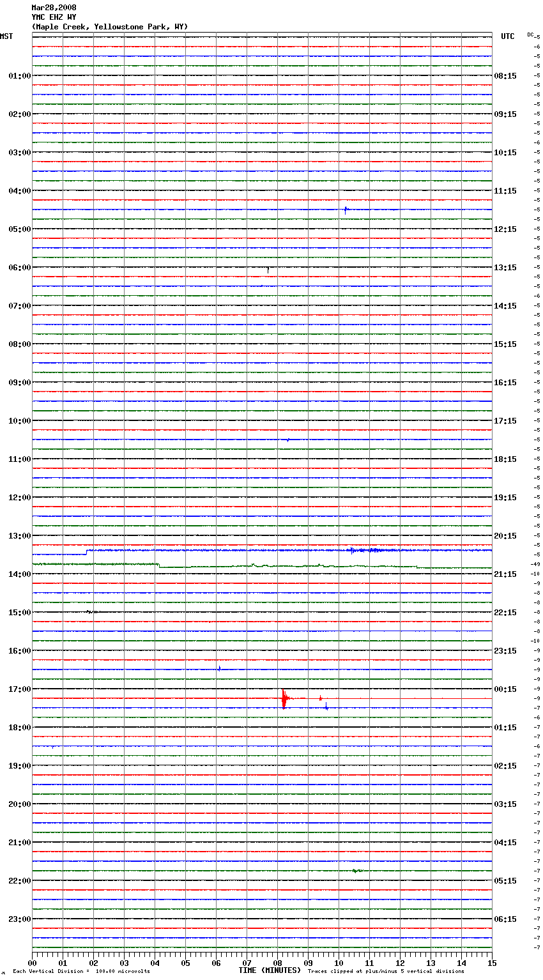The width and height of the screenshot is (543, 980).
Task: Click the 13:15 UTC row label
Action: click(x=505, y=268)
